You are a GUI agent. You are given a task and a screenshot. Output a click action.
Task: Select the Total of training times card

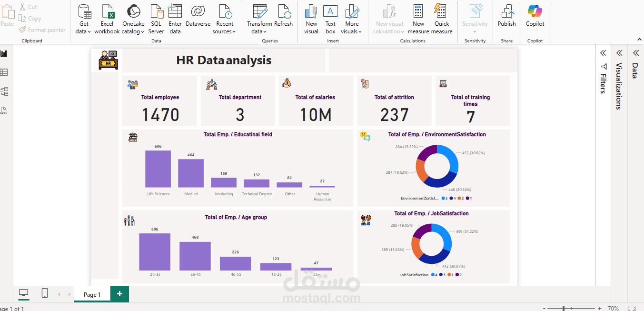473,100
